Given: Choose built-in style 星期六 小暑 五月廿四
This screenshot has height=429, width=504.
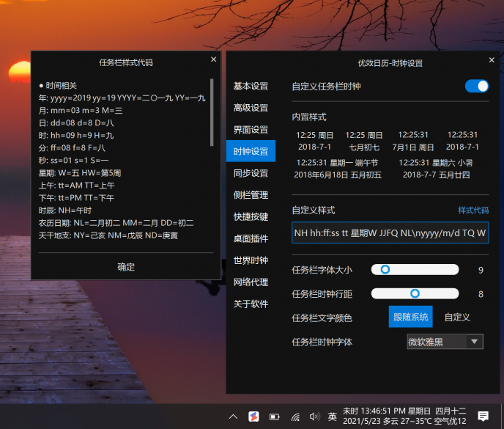Looking at the screenshot, I should click(436, 169).
